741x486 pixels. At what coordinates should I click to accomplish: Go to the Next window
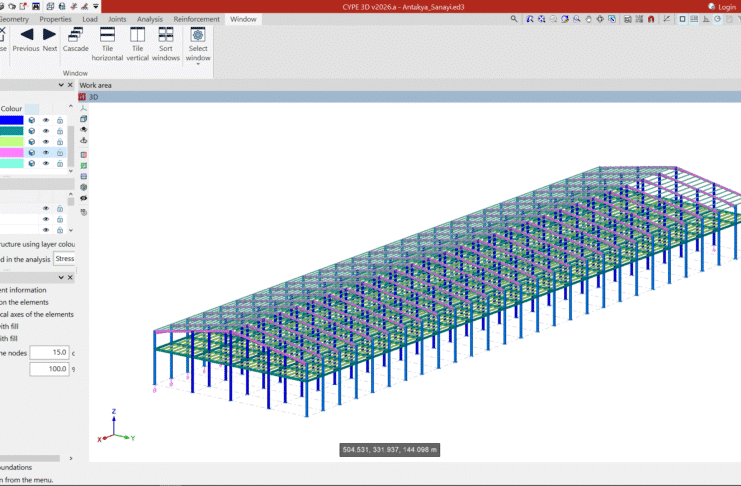tap(50, 40)
